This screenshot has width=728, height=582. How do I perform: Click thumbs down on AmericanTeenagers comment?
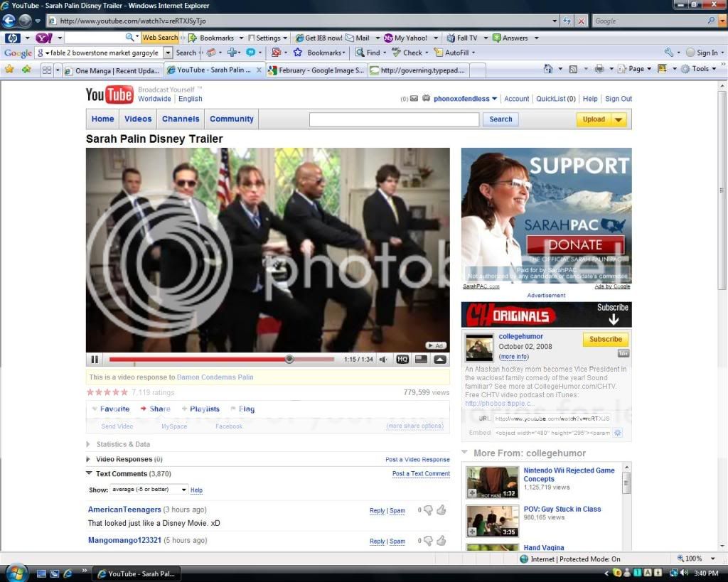(428, 510)
